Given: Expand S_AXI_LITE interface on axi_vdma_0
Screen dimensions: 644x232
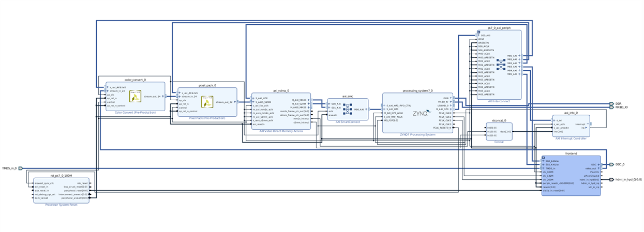Looking at the screenshot, I should tap(254, 98).
